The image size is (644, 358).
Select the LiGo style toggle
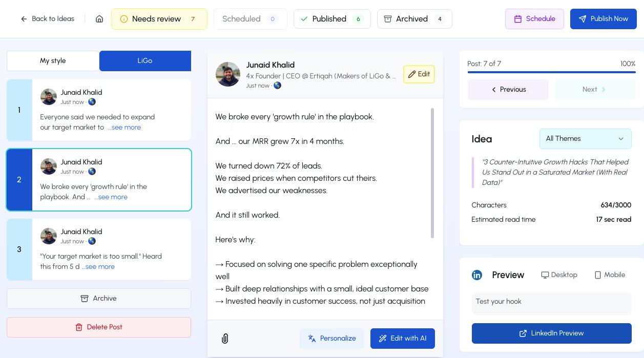pos(145,61)
